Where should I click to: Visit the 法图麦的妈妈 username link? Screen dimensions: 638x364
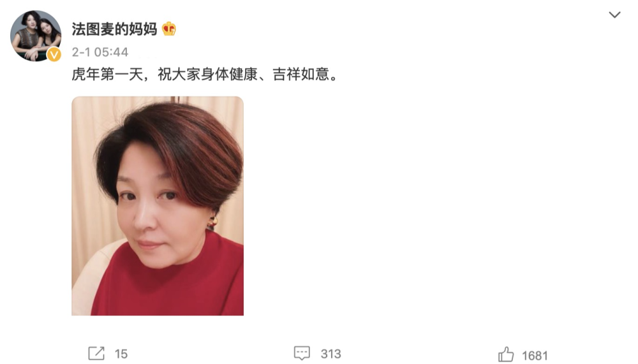point(114,29)
